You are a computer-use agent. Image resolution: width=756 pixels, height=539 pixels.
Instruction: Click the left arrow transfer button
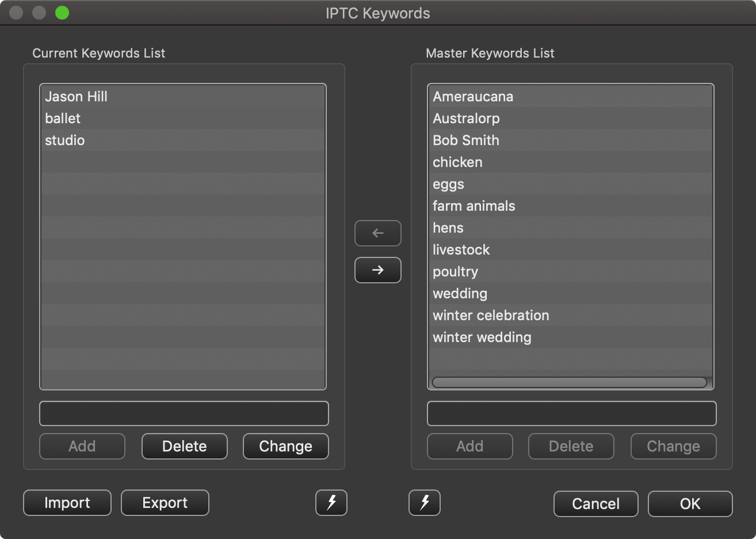(378, 233)
